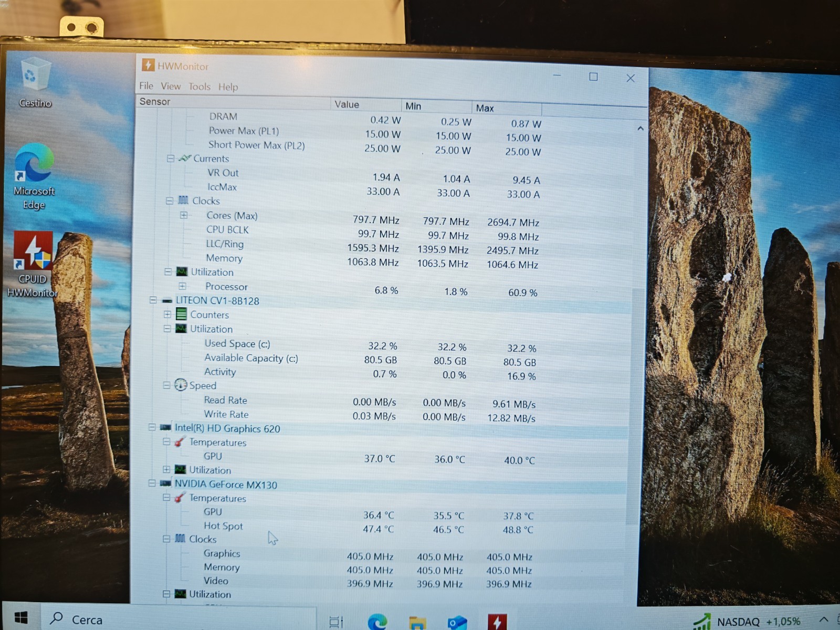Select the Cestino recycle bin desktop icon
This screenshot has width=840, height=630.
click(x=36, y=83)
